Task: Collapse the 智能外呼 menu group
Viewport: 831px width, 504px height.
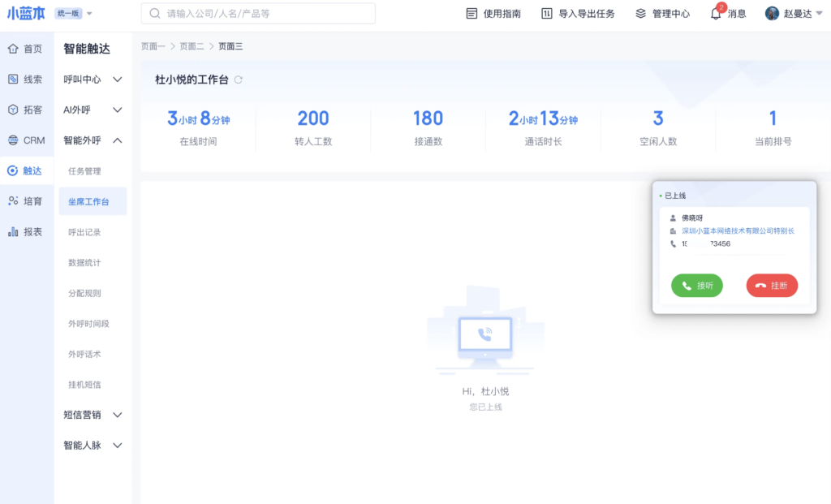Action: click(x=93, y=140)
